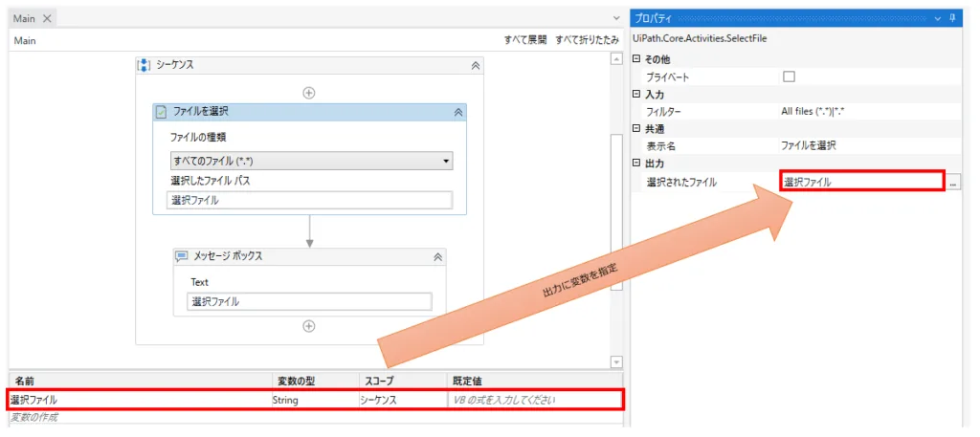Click the Sequence container icon
980x437 pixels.
144,65
